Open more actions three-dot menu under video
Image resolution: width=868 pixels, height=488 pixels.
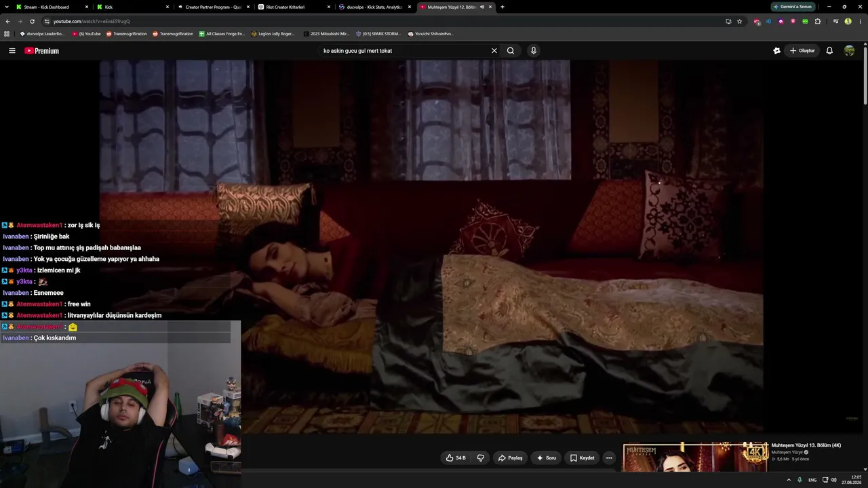click(x=609, y=458)
